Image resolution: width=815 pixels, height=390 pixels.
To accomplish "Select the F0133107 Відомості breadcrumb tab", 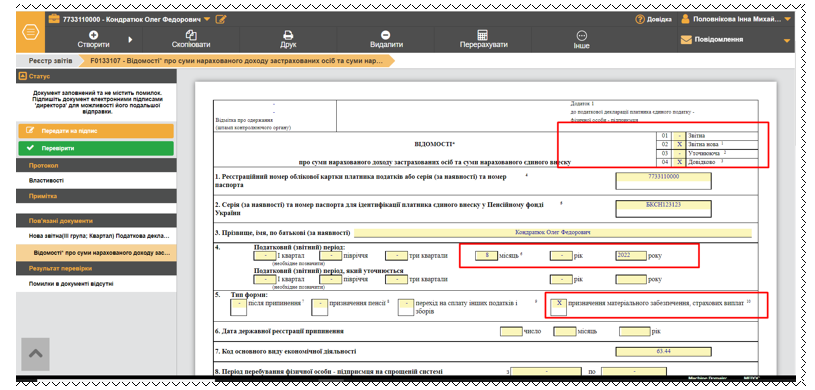I will [236, 61].
